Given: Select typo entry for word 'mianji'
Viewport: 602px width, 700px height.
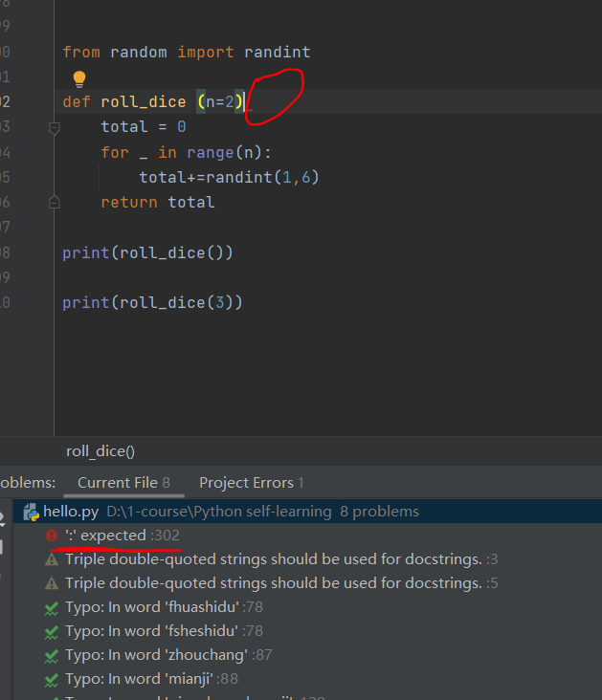Looking at the screenshot, I should [151, 679].
